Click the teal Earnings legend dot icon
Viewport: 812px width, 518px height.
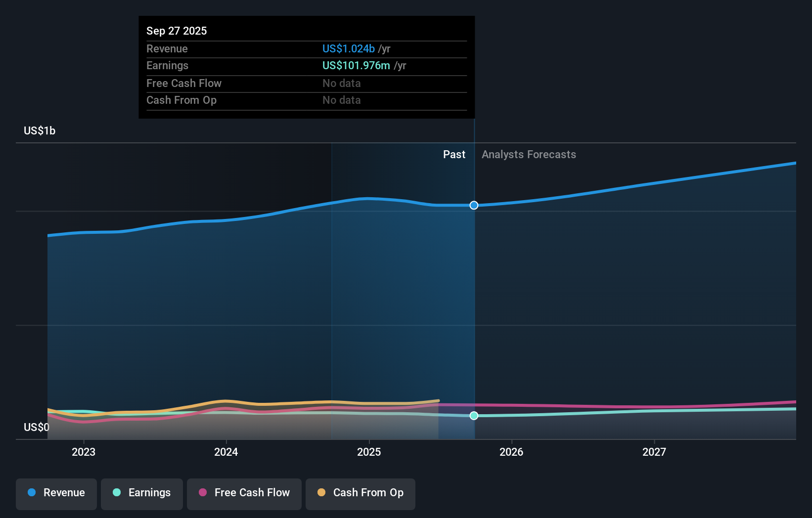pyautogui.click(x=116, y=493)
